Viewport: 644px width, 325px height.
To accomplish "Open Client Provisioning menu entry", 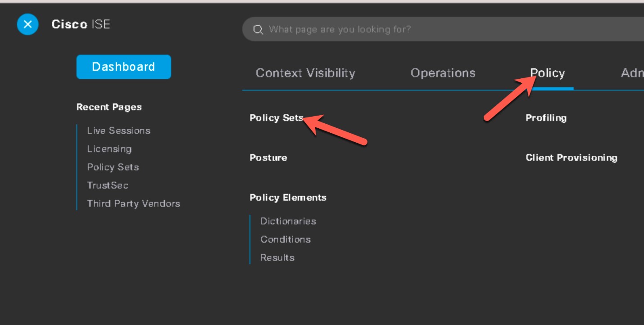I will click(571, 158).
